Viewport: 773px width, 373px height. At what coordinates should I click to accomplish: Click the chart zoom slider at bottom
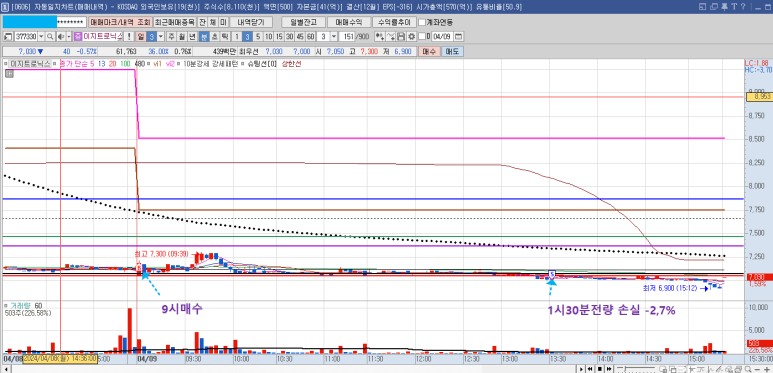pyautogui.click(x=635, y=369)
